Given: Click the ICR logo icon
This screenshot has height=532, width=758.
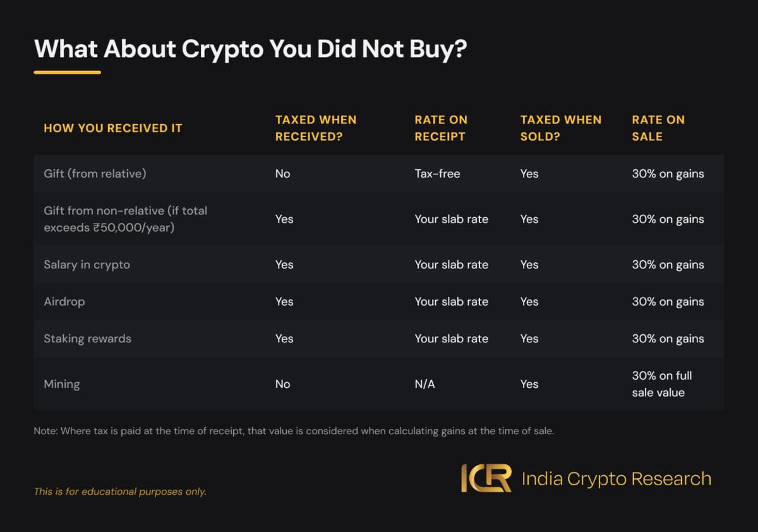Looking at the screenshot, I should pyautogui.click(x=486, y=478).
